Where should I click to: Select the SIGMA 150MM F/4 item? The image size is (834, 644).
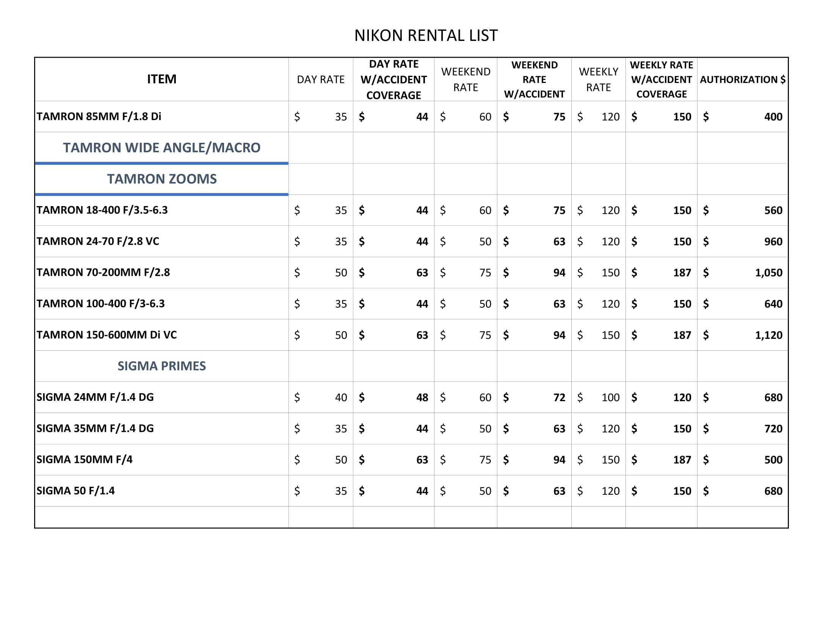pyautogui.click(x=85, y=460)
